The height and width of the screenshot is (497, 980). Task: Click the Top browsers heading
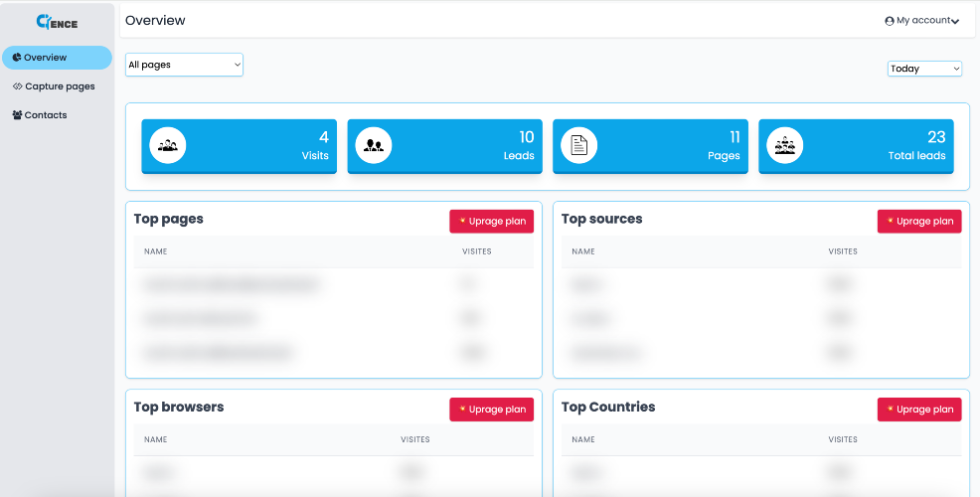coord(179,407)
